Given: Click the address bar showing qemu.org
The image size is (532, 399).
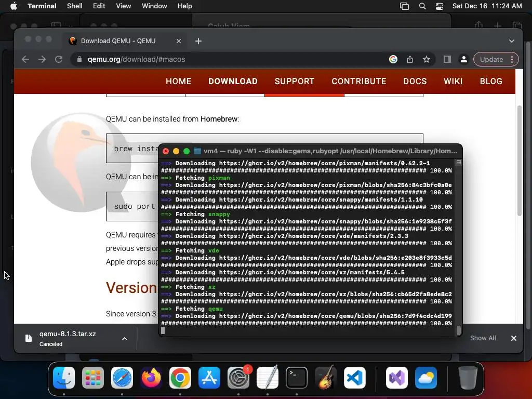Looking at the screenshot, I should point(231,59).
